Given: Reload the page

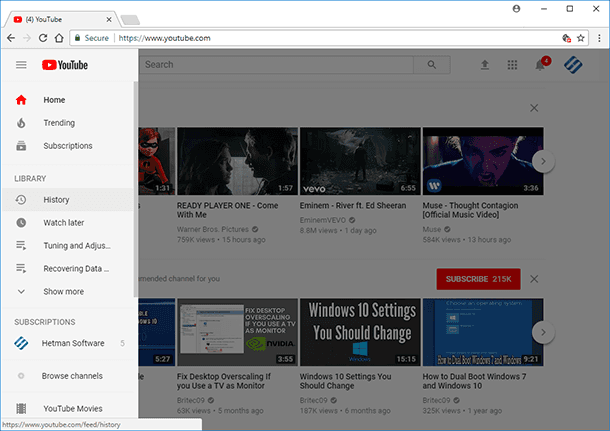Looking at the screenshot, I should tap(43, 38).
